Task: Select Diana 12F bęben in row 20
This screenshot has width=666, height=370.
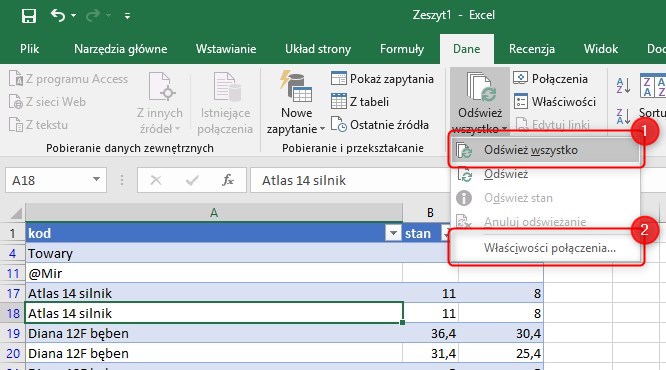Action: [x=214, y=353]
